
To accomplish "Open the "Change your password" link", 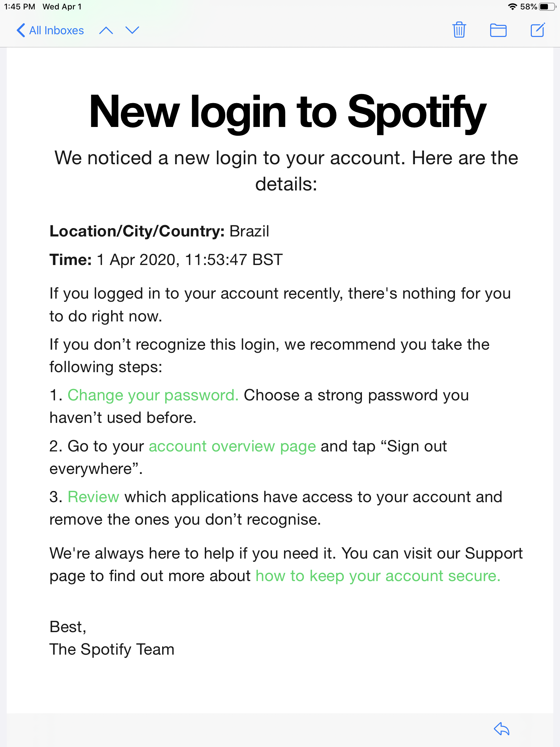I will (153, 395).
